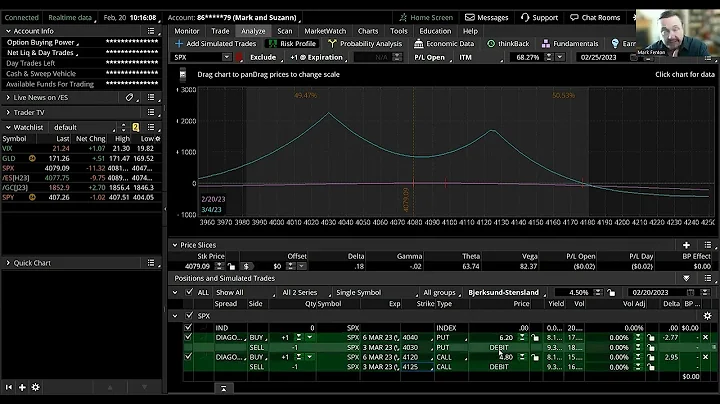This screenshot has height=404, width=720.
Task: Open the Education tab
Action: tap(435, 31)
